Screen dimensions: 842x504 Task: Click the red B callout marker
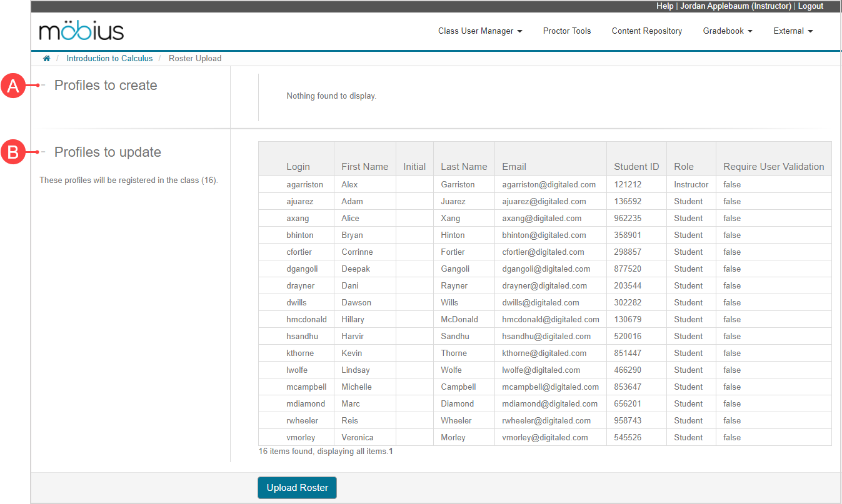pos(13,152)
